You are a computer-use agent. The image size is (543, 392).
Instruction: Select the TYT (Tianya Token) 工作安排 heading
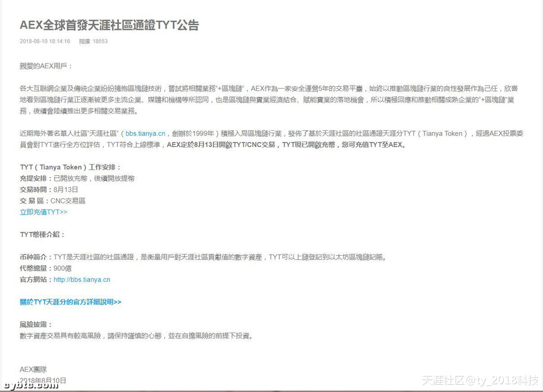point(70,167)
